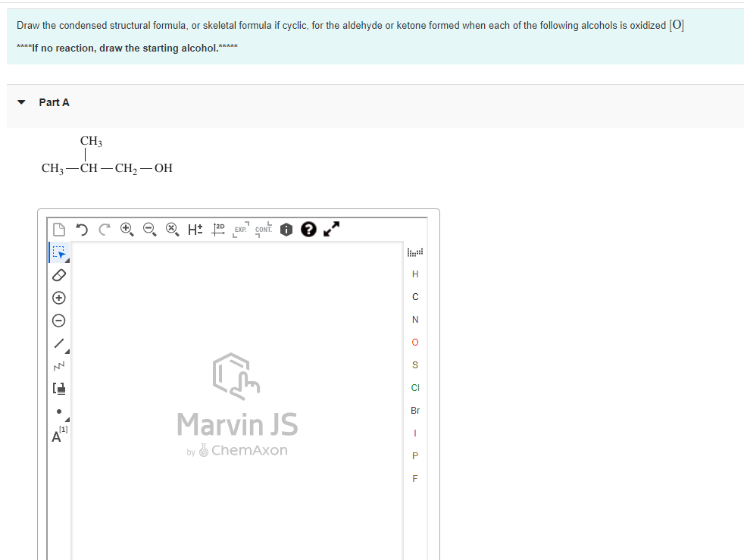Redo the last drawing action
Screen dimensions: 744x560
point(105,230)
